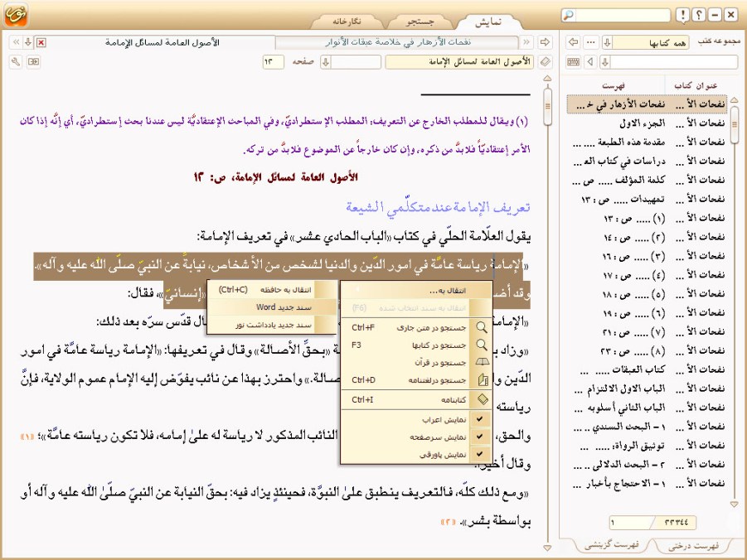Click the page number field showing ۱۳
747x560 pixels.
point(273,62)
